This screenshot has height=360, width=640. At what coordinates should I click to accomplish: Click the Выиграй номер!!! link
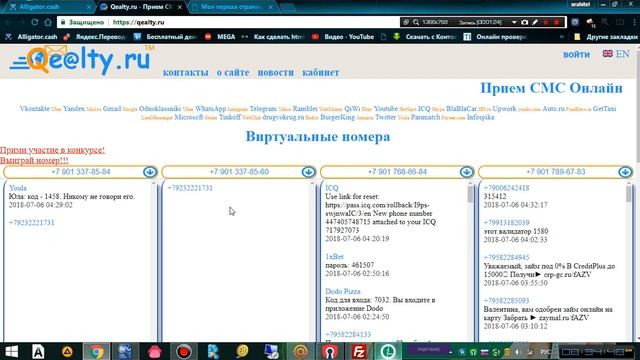click(34, 160)
